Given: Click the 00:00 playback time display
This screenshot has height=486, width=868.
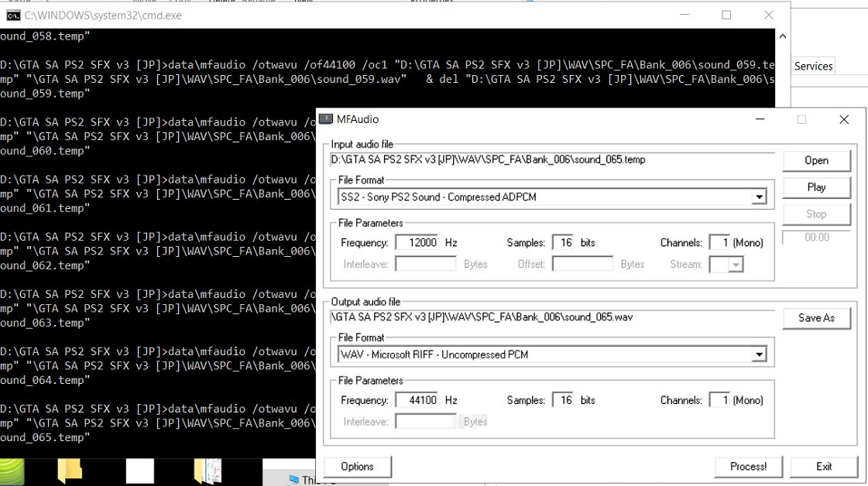Looking at the screenshot, I should tap(817, 238).
